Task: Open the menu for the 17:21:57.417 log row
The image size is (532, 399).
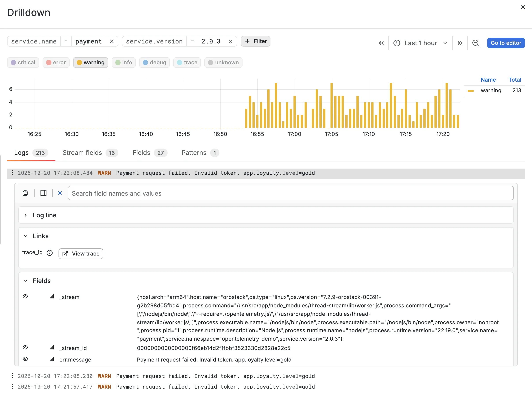Action: 12,387
